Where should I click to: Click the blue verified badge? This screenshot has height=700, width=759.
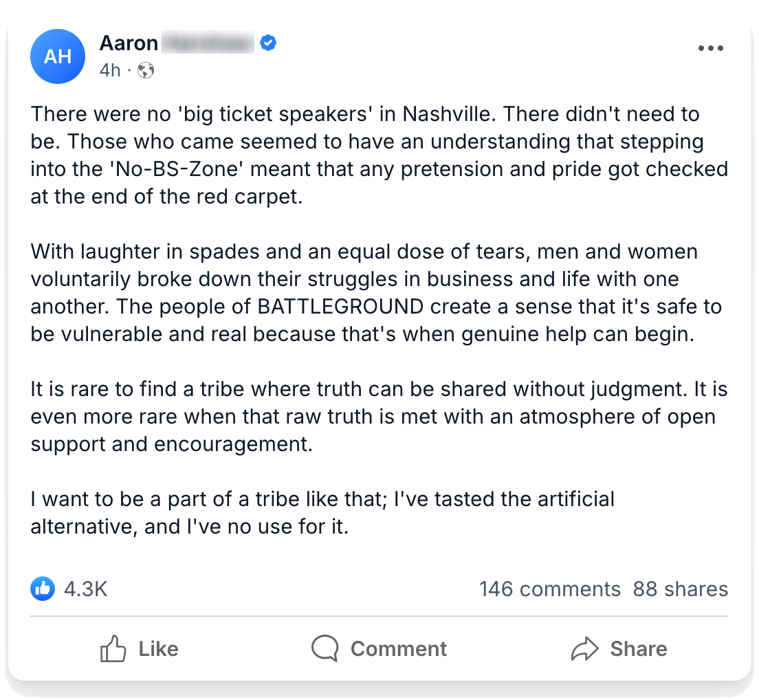268,43
